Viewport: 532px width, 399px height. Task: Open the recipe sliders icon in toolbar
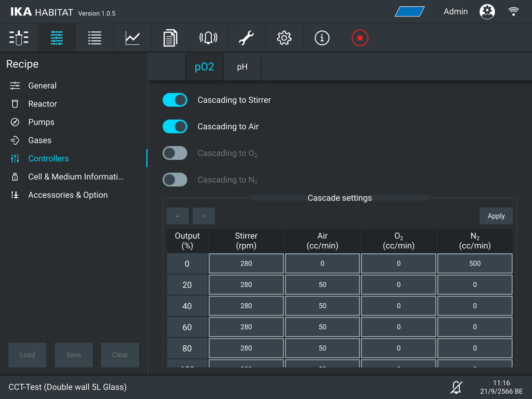(57, 38)
